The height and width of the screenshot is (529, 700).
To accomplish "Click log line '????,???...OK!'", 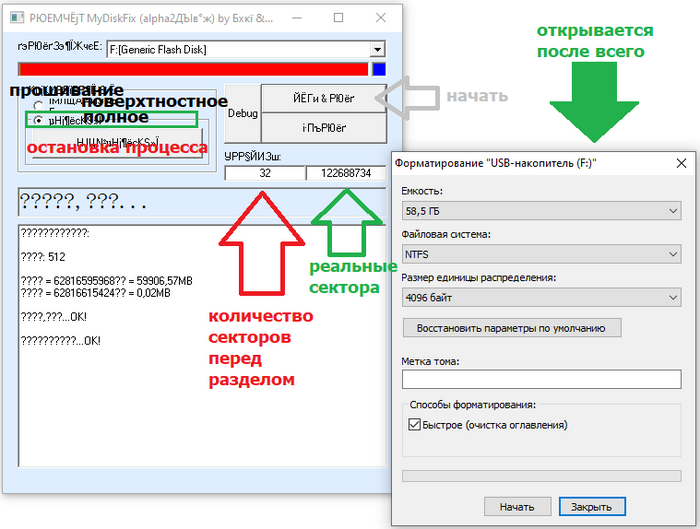I will point(54,317).
